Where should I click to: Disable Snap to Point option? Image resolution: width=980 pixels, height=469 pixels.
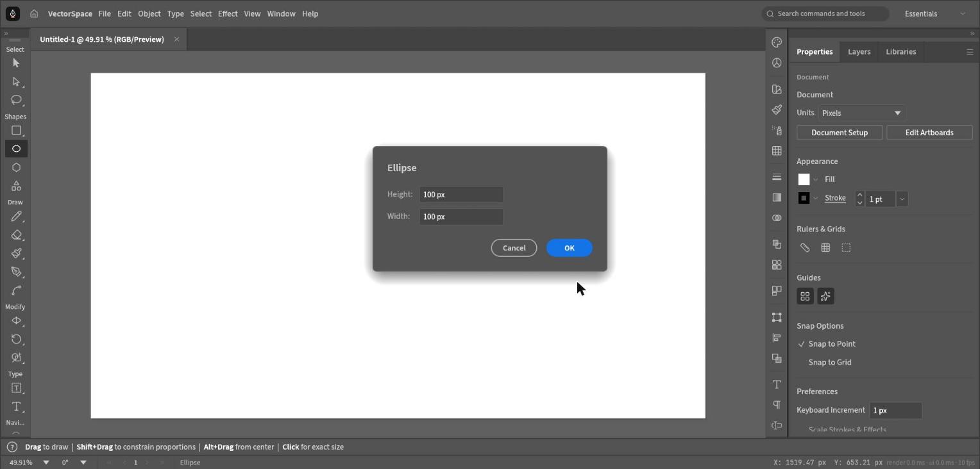(827, 344)
